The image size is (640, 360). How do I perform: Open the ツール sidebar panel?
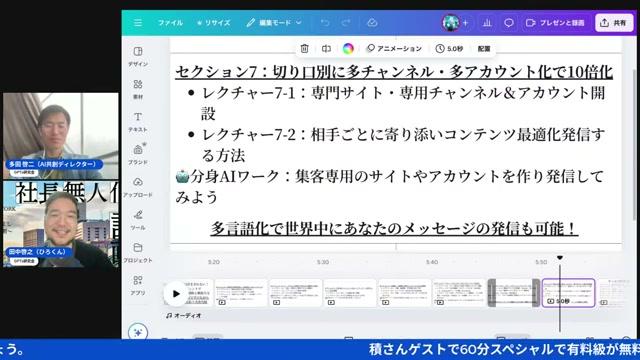138,220
